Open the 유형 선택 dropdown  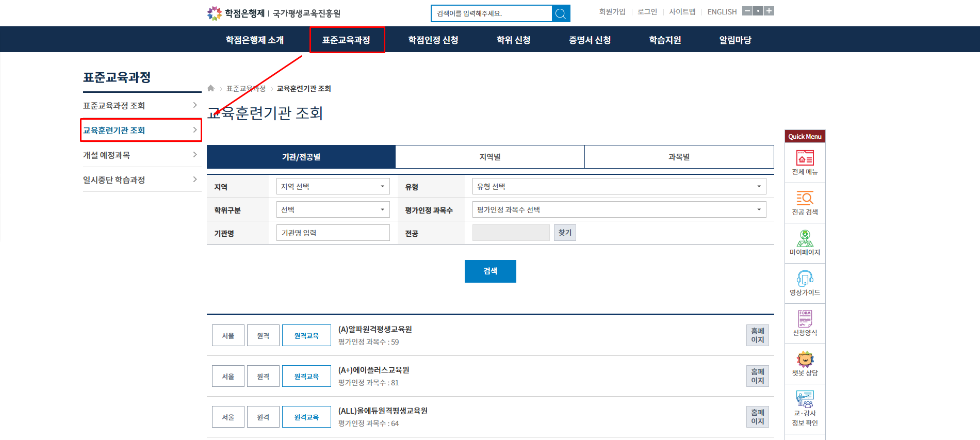(x=619, y=186)
